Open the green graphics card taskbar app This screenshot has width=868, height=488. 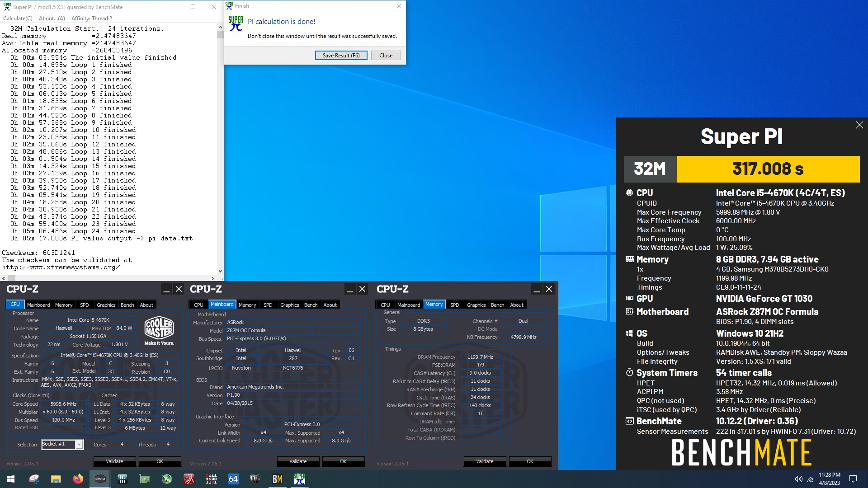144,479
